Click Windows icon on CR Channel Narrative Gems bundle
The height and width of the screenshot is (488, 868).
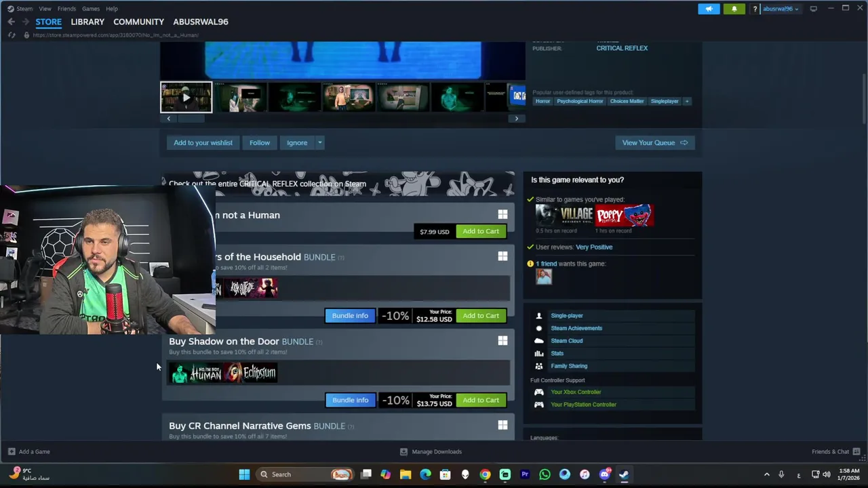tap(502, 425)
